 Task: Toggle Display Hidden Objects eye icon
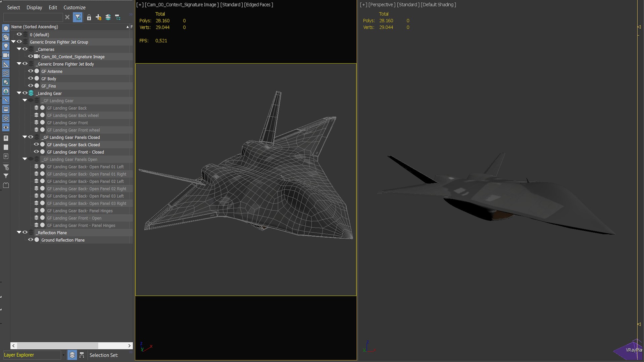click(x=6, y=127)
